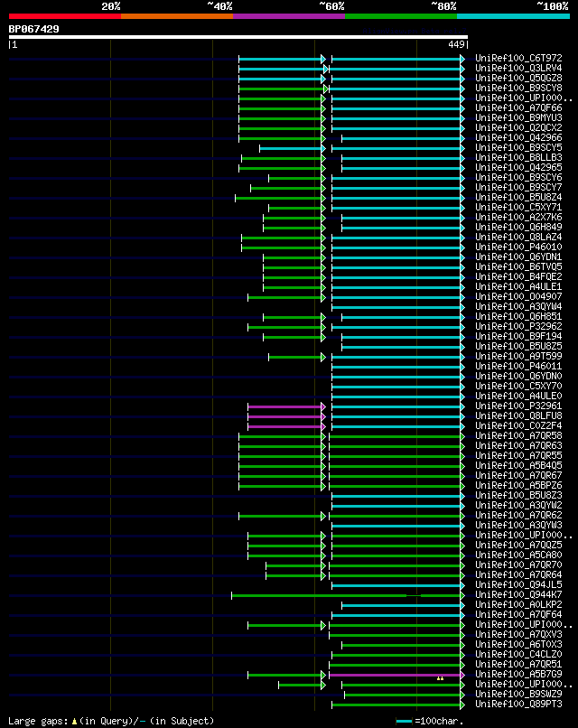
Task: Select the UniRef100_Q8LAZ4 label
Action: [x=518, y=238]
